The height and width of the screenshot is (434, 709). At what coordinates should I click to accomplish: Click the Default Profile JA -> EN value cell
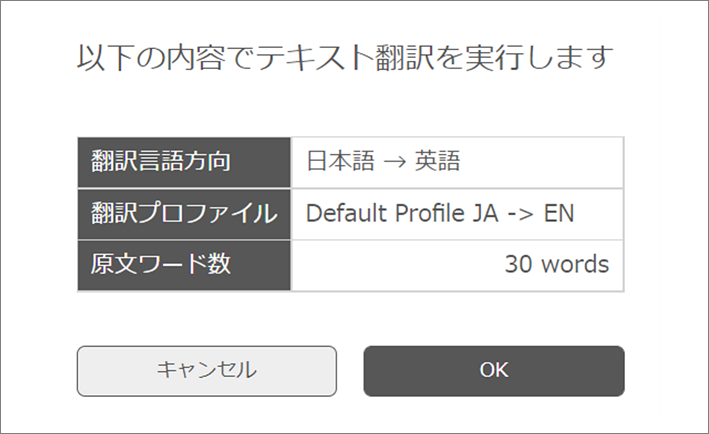coord(457,213)
